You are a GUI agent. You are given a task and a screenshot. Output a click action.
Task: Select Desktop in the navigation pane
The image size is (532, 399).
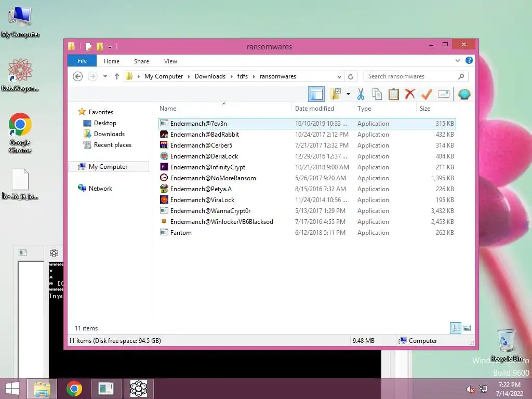point(105,123)
